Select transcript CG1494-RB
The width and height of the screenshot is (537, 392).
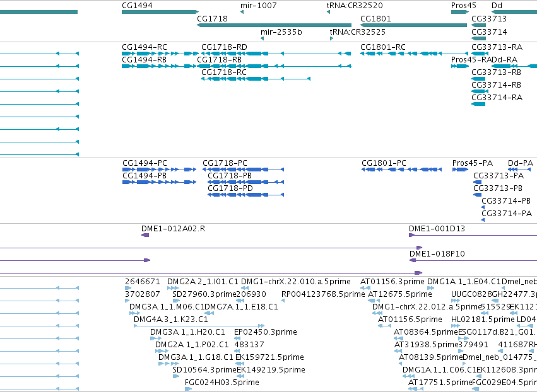click(x=160, y=66)
